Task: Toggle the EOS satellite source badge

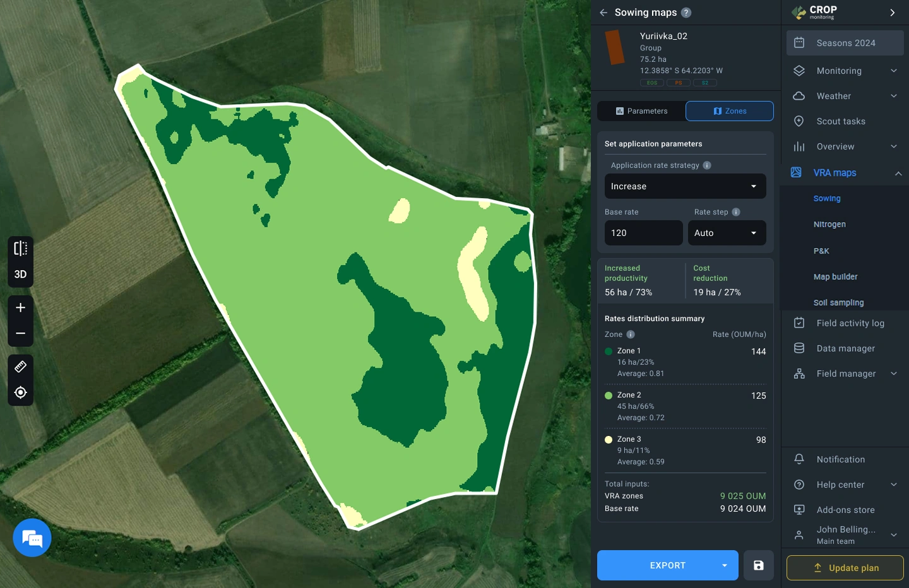Action: (651, 83)
